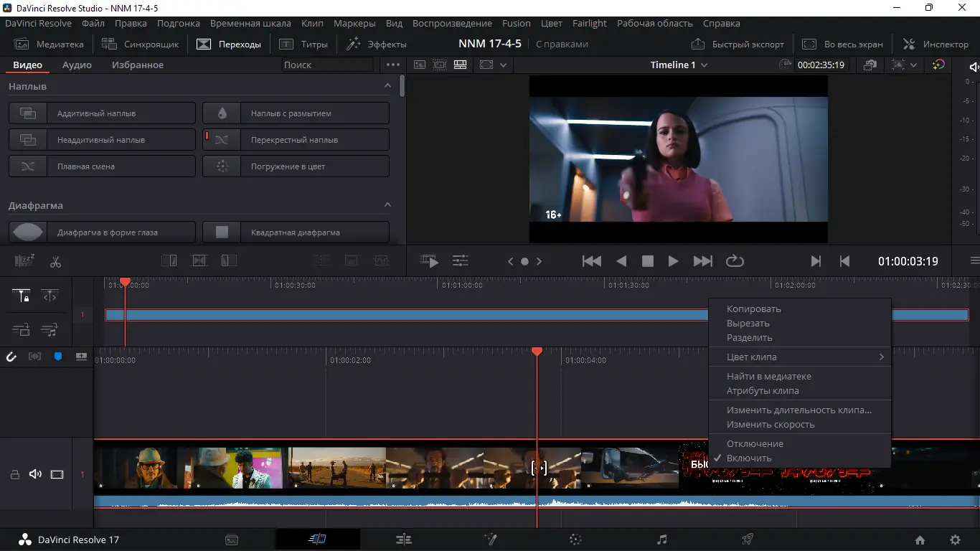Toggle the track lock icon

click(x=14, y=474)
